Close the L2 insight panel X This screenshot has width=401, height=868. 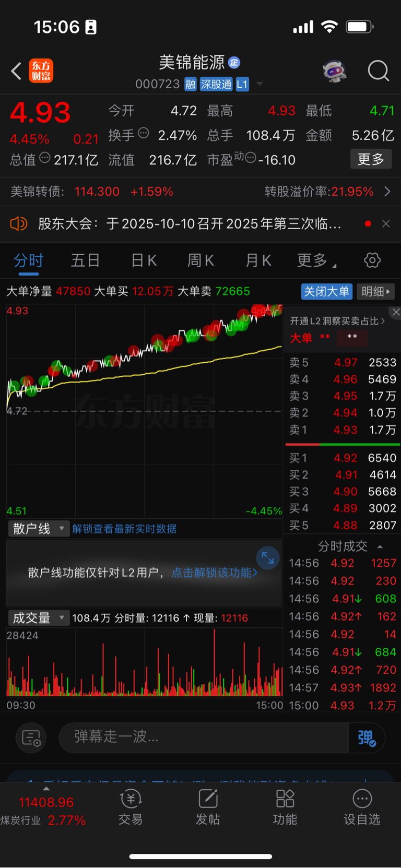click(396, 312)
